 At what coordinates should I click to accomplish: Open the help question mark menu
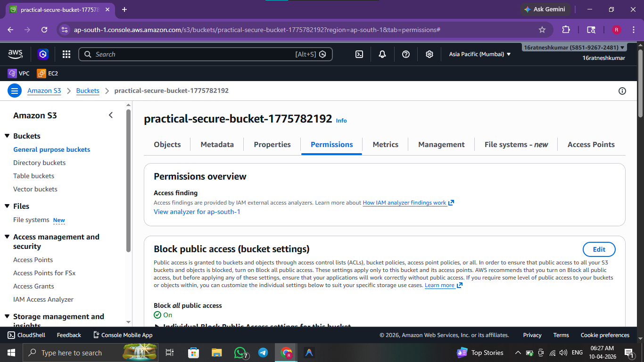[406, 54]
